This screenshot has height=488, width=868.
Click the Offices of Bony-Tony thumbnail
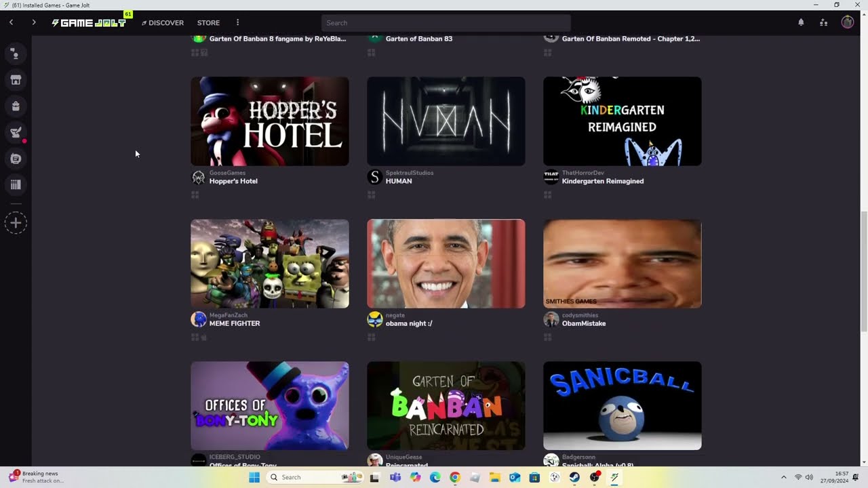[x=270, y=406]
